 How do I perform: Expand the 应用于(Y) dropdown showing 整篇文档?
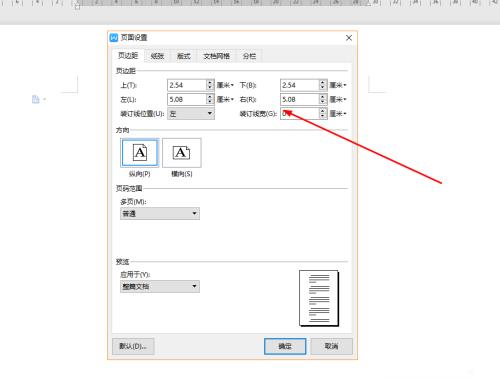[x=160, y=286]
